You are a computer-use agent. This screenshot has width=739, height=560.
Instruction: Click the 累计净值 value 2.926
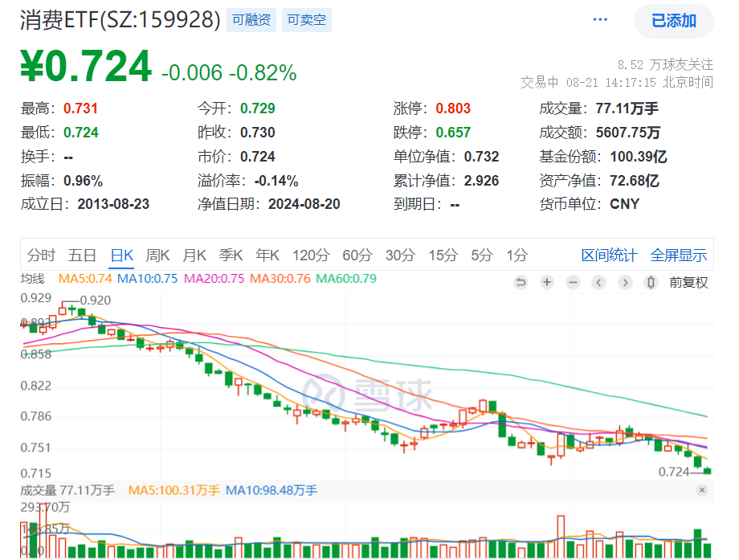click(481, 181)
